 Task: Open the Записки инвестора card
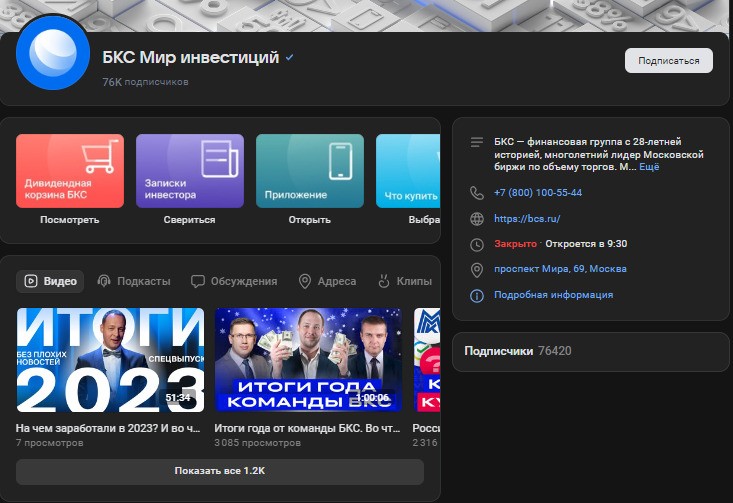190,171
